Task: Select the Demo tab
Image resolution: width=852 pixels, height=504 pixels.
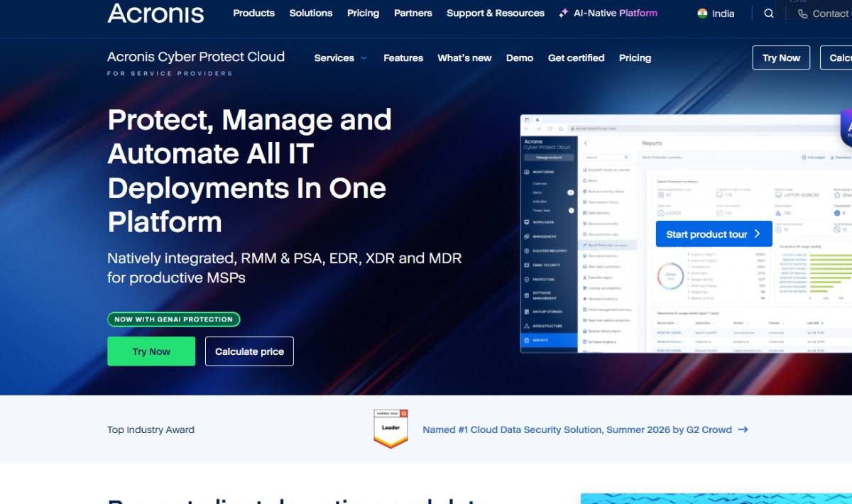Action: click(520, 58)
